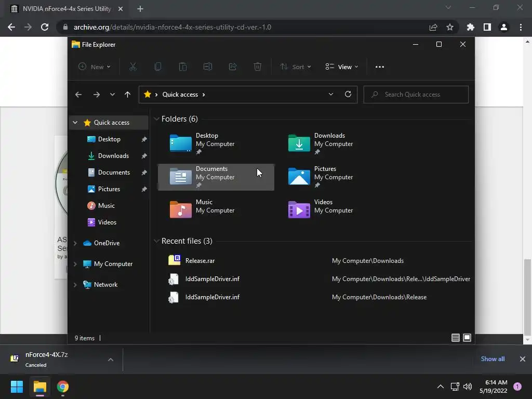Collapse the Recent files (3) group

pyautogui.click(x=156, y=241)
